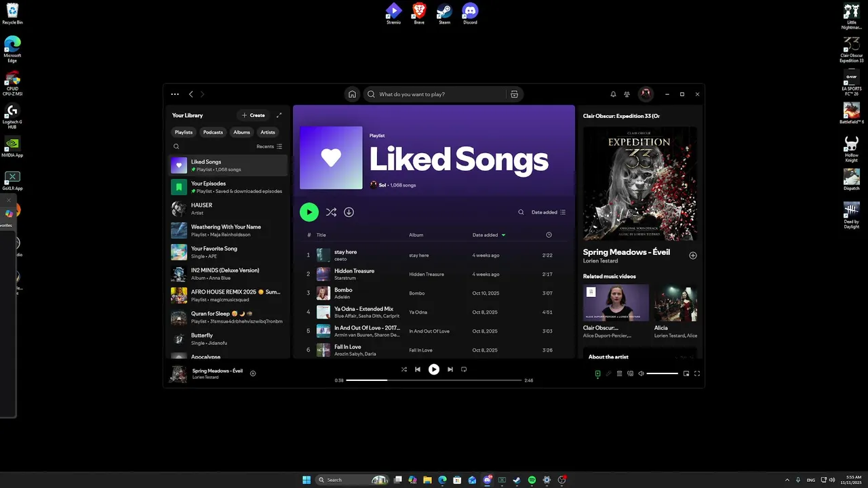Open the Alicia related music video thumbnail

[675, 303]
